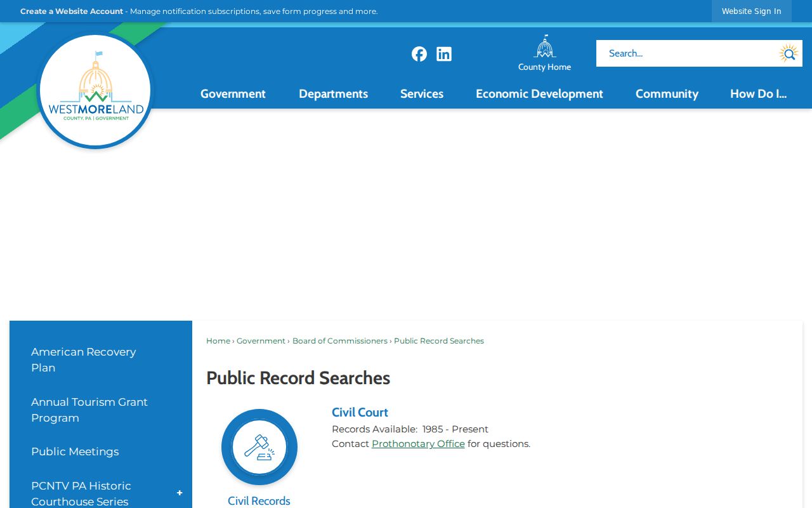Click the Website Sign In button
This screenshot has width=812, height=508.
pos(752,11)
